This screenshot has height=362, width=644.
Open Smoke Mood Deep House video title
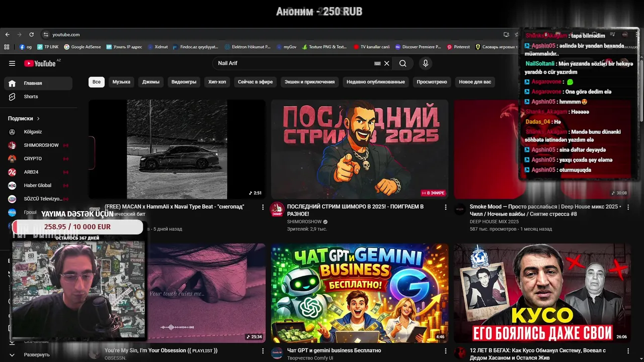click(545, 210)
